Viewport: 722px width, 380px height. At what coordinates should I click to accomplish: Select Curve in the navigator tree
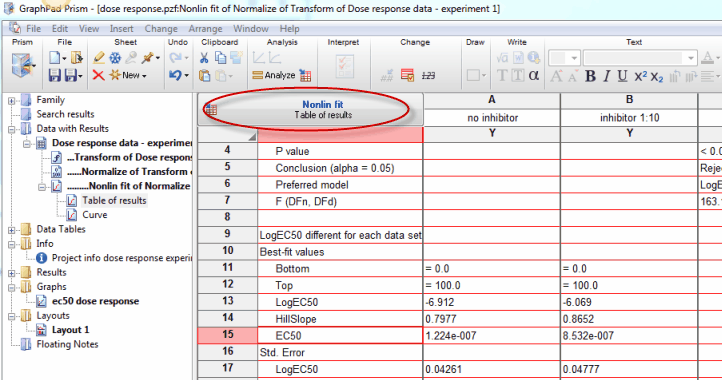click(95, 215)
